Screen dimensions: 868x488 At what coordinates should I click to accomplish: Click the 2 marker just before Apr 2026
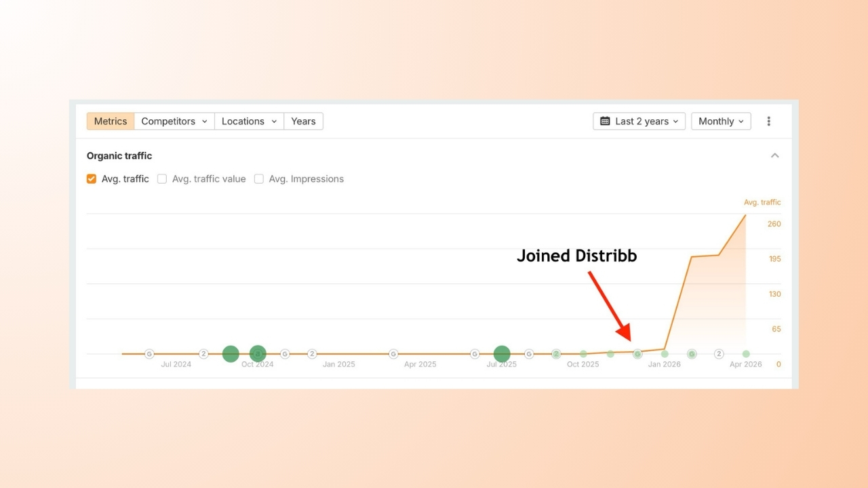tap(719, 354)
